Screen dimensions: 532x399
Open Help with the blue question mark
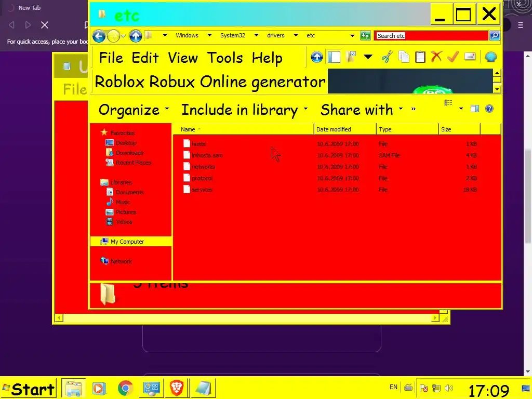tap(489, 109)
